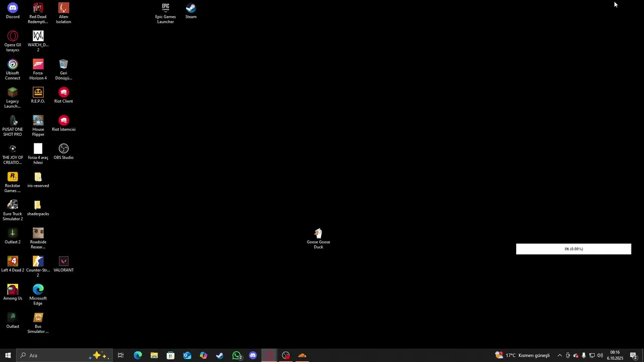Select the Outlast 2 desktop shortcut

click(13, 236)
